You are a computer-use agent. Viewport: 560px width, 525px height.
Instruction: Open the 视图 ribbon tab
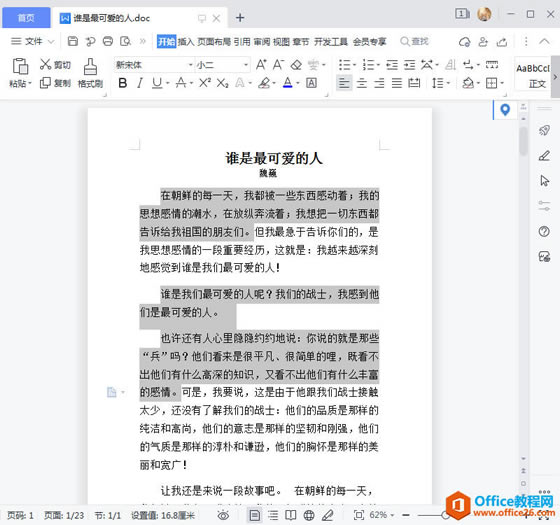tap(281, 42)
